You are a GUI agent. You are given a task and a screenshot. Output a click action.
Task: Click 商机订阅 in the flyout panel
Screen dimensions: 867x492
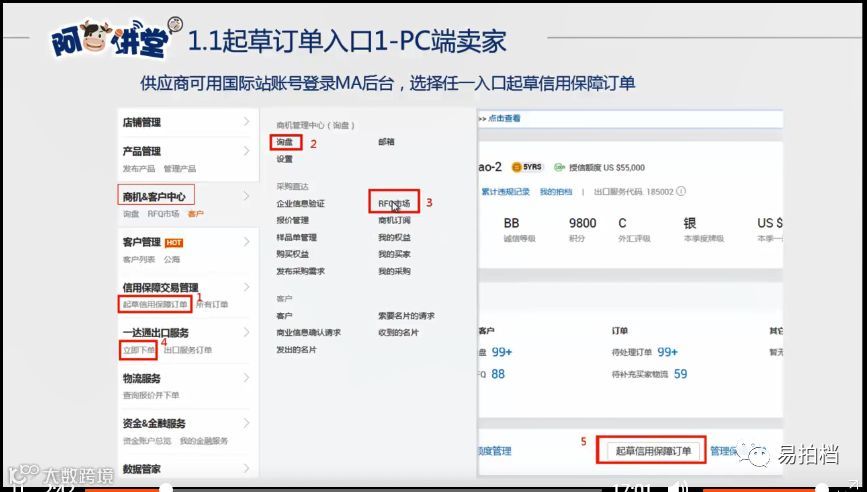394,220
